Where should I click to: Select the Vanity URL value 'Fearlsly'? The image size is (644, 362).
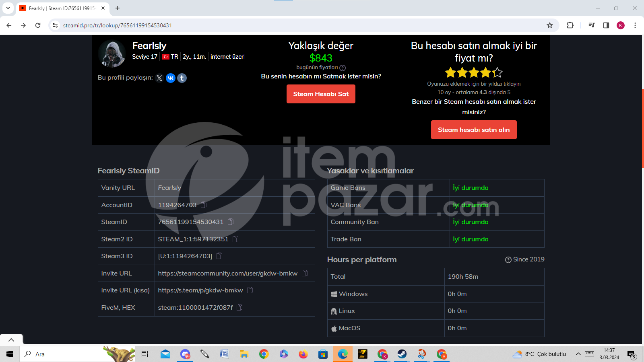coord(169,188)
